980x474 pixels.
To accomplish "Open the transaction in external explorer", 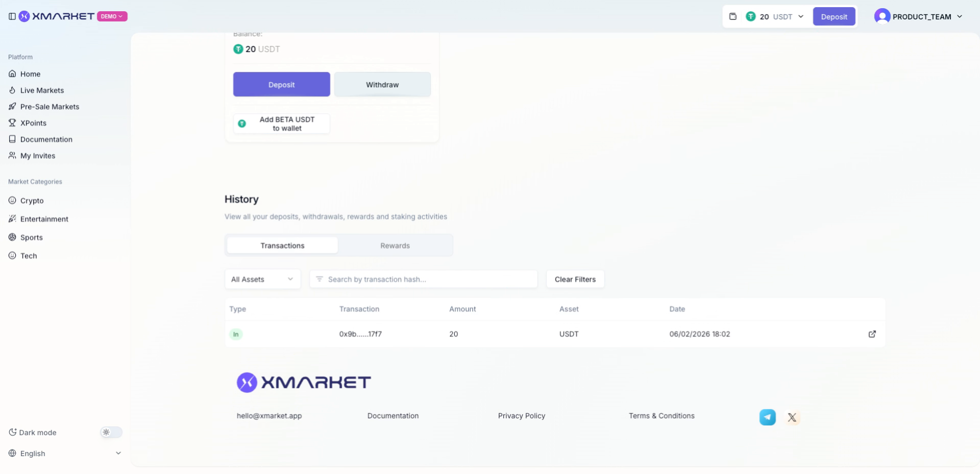I will click(872, 334).
